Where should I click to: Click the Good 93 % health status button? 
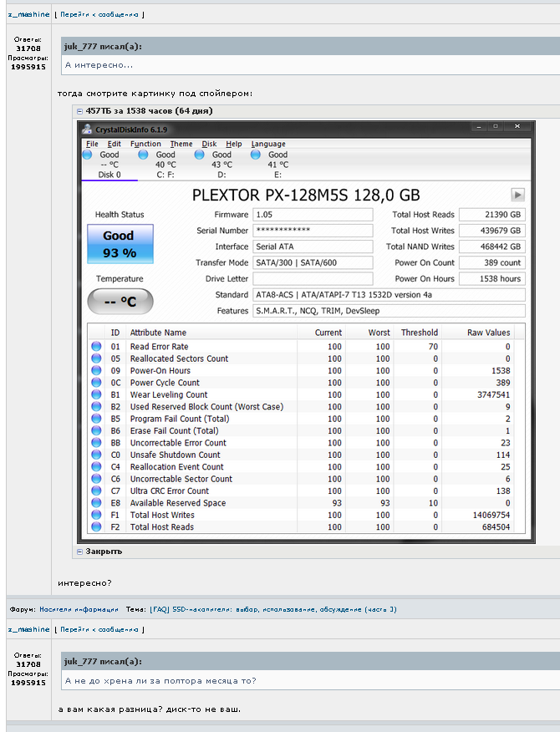point(120,244)
